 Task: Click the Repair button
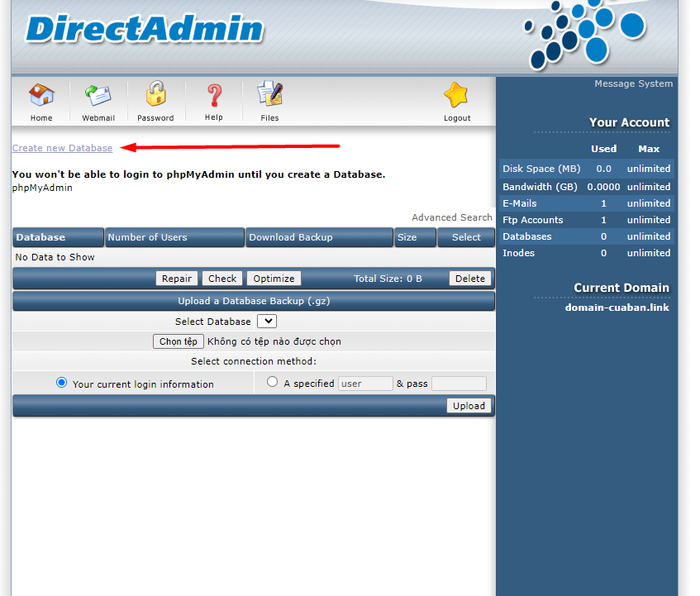point(176,279)
